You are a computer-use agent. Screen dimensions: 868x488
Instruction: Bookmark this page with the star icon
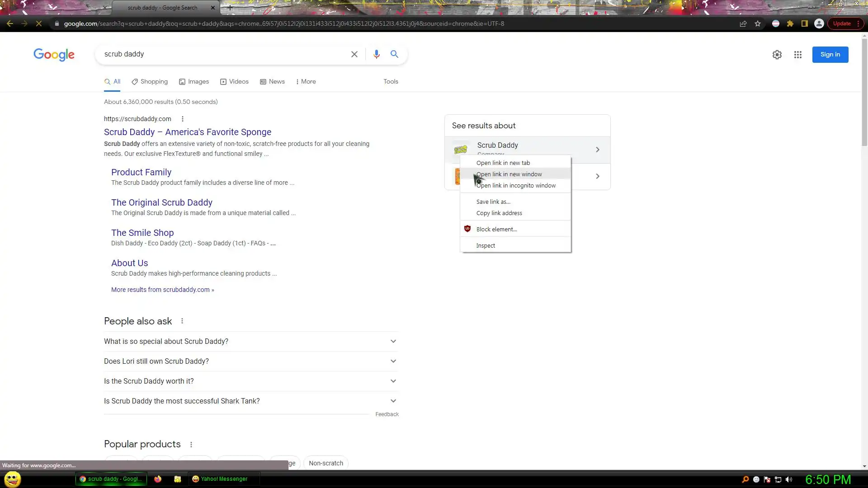click(x=758, y=23)
